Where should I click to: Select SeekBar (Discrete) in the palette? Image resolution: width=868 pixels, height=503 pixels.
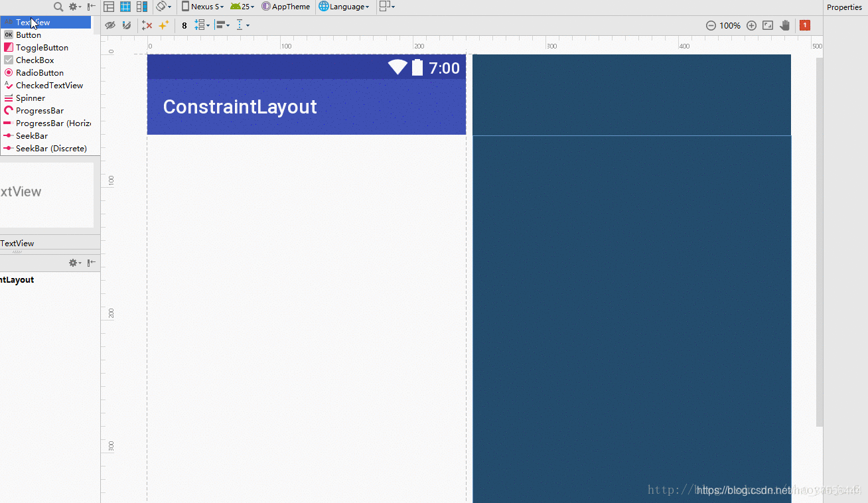45,149
